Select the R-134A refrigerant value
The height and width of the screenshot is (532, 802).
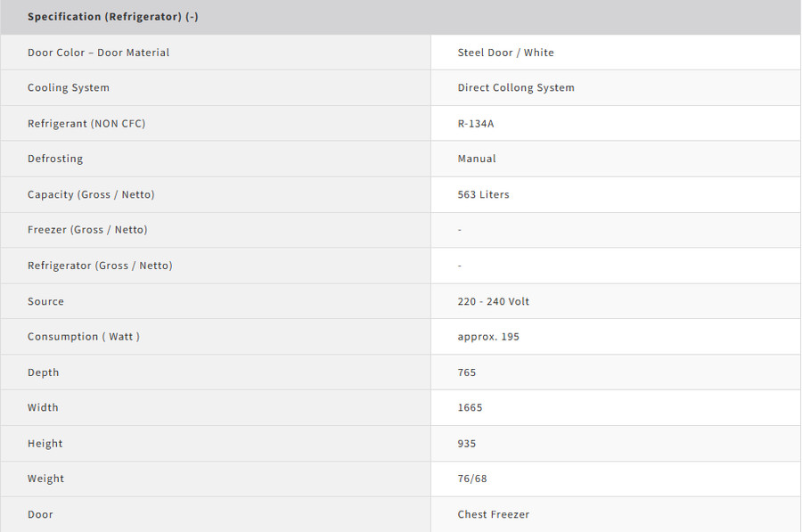click(475, 124)
